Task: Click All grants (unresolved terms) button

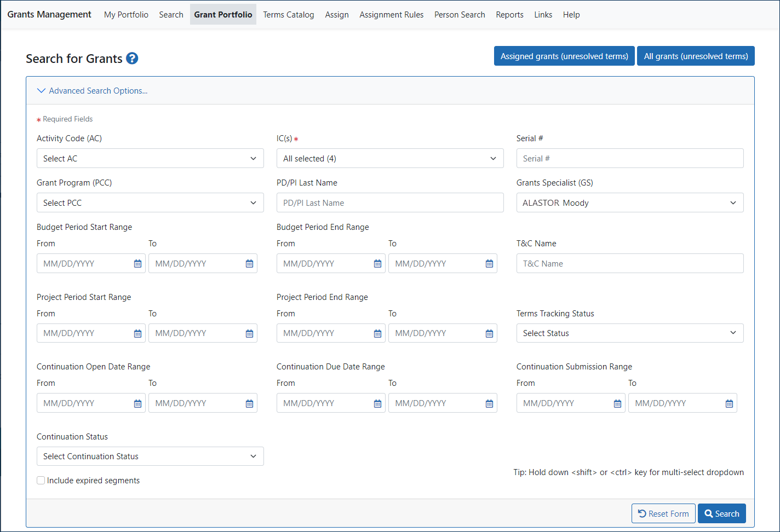Action: (x=696, y=56)
